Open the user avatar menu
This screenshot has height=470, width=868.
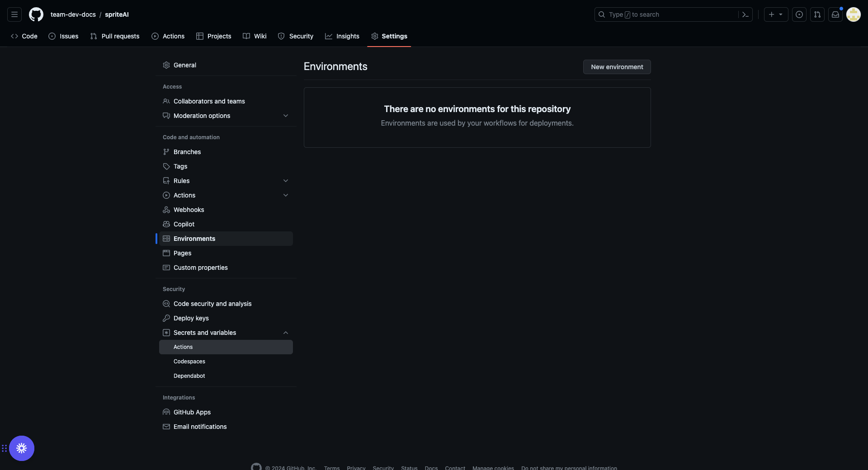click(x=853, y=14)
